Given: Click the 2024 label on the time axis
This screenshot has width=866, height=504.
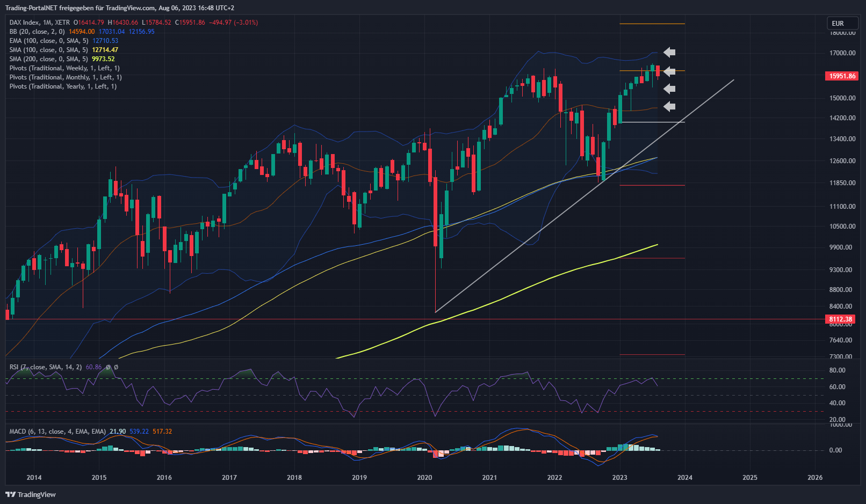Looking at the screenshot, I should coord(684,478).
